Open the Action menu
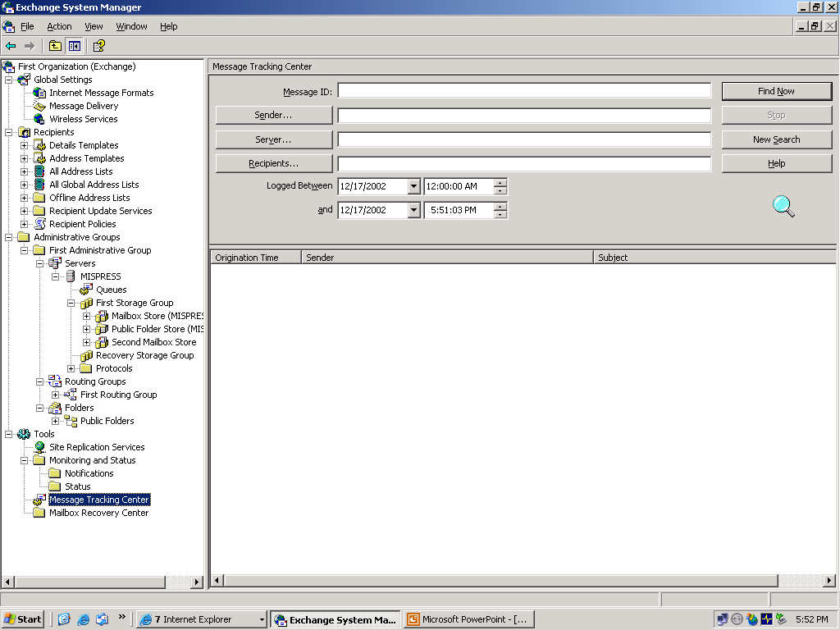 tap(59, 26)
